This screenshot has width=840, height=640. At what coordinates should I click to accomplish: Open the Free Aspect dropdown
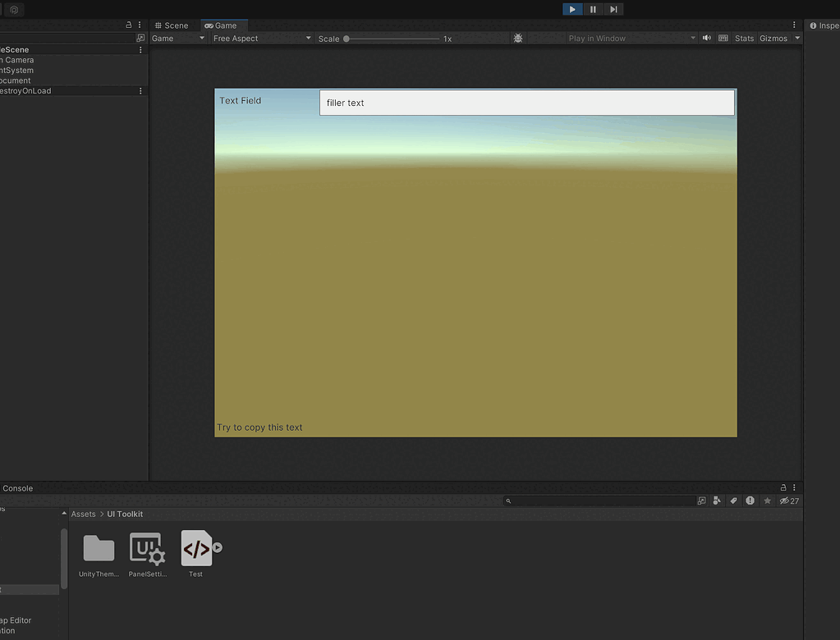click(x=259, y=38)
